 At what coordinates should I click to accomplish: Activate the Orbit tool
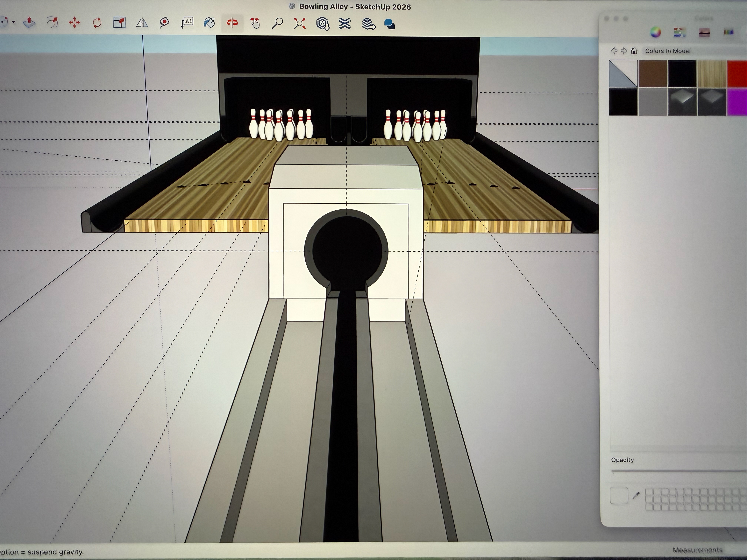coord(232,23)
